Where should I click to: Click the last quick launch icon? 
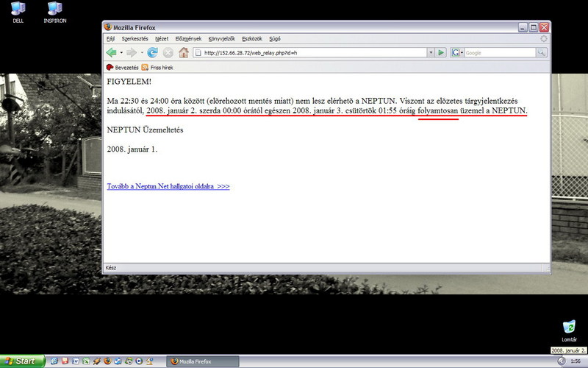click(149, 361)
